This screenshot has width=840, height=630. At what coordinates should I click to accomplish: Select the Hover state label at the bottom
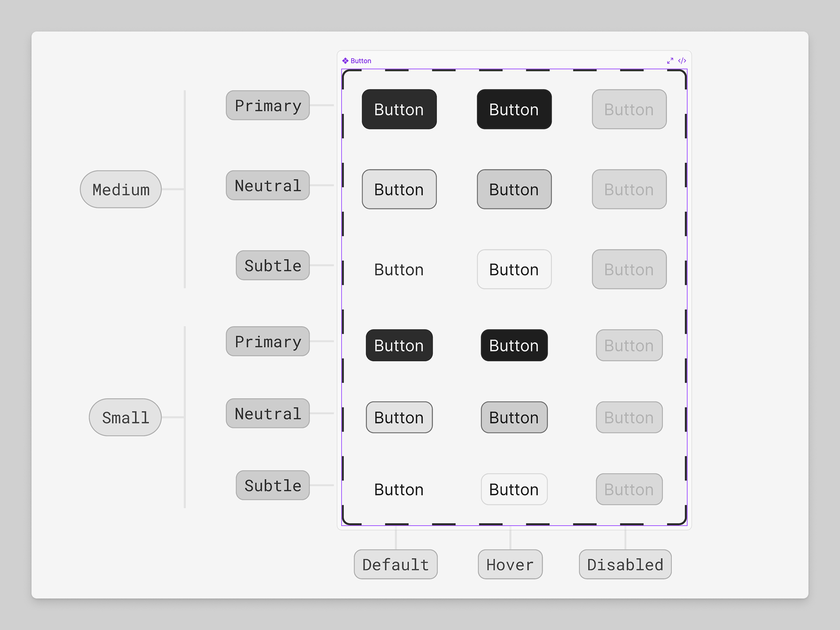click(510, 564)
